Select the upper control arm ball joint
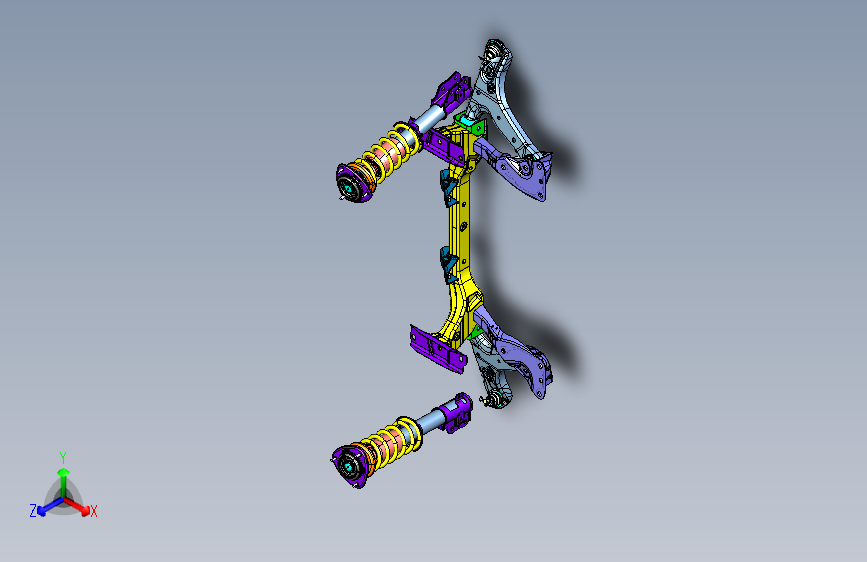The width and height of the screenshot is (867, 562). pyautogui.click(x=493, y=51)
